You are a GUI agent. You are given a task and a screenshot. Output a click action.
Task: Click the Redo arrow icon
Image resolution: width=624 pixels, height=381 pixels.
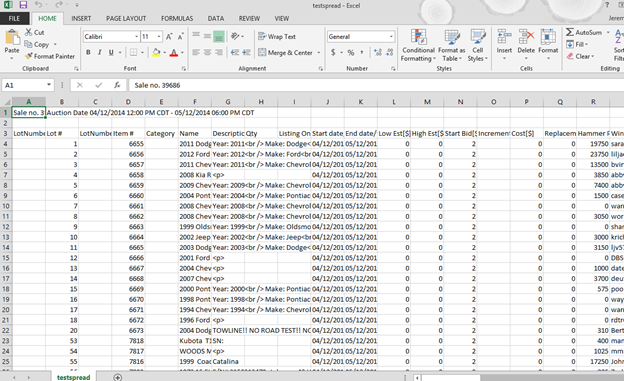point(59,5)
